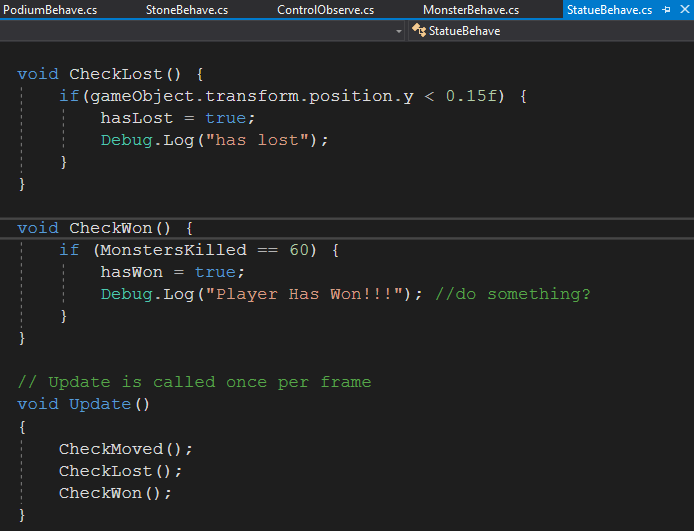The width and height of the screenshot is (694, 531).
Task: Click the true keyword after hasLost
Action: point(226,118)
